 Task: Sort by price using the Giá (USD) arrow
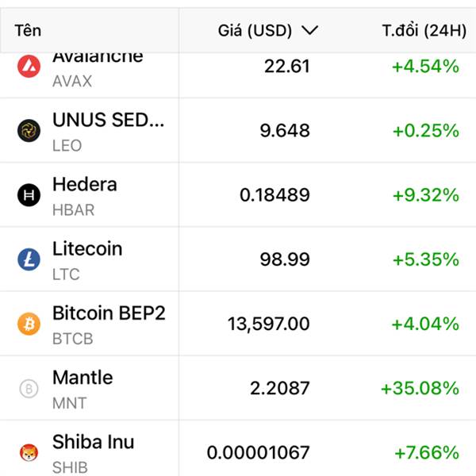(310, 31)
